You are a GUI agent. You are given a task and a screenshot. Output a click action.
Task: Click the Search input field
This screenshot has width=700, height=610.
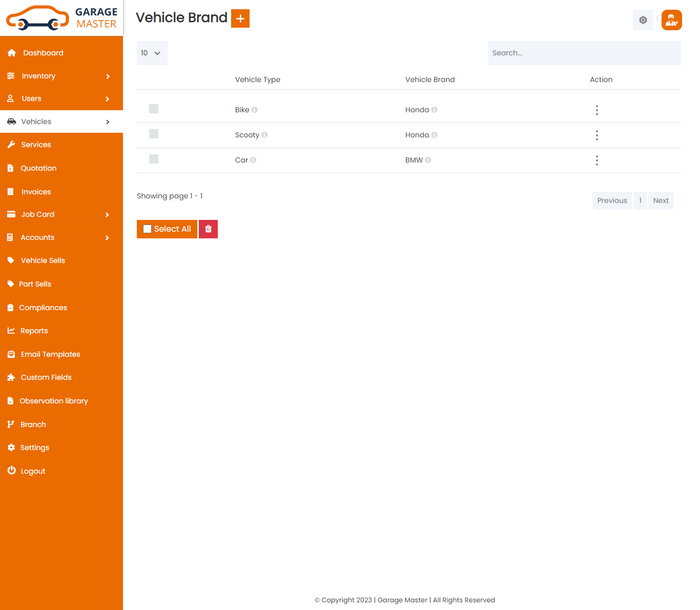584,53
